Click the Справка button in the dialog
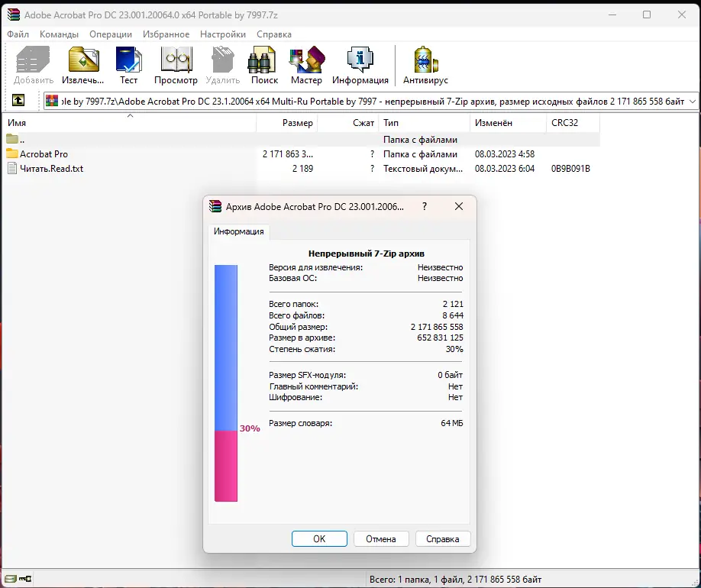Viewport: 701px width, 588px height. (x=442, y=538)
